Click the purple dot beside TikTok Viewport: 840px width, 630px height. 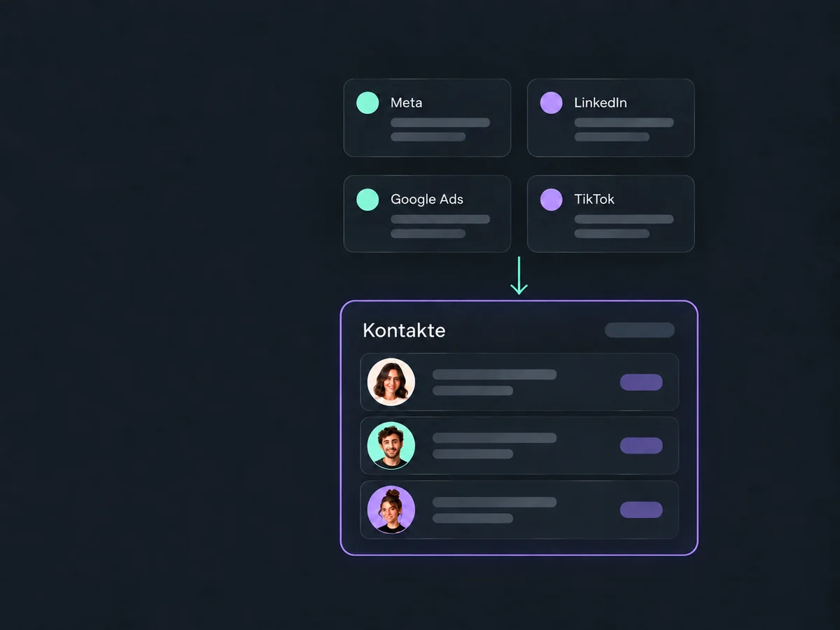pyautogui.click(x=552, y=199)
